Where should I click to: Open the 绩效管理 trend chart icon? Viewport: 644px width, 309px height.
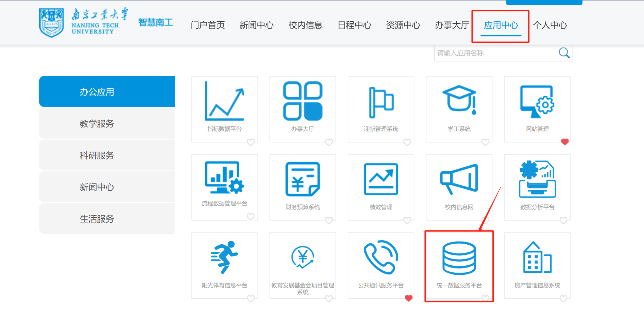click(381, 179)
